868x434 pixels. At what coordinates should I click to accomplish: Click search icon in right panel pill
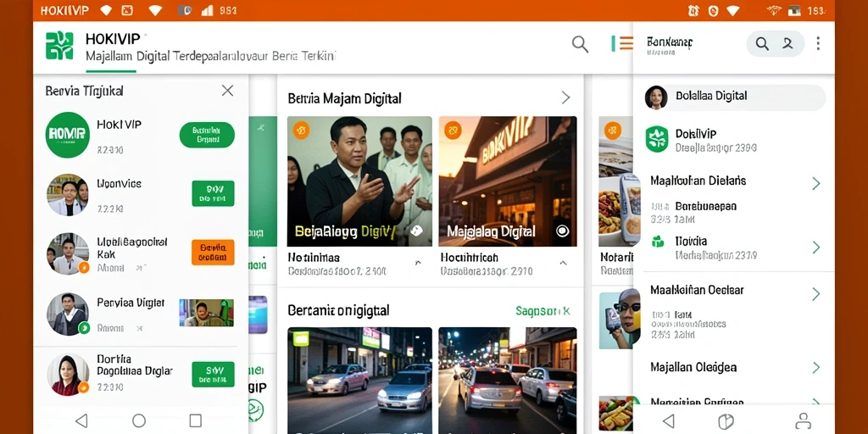coord(762,44)
